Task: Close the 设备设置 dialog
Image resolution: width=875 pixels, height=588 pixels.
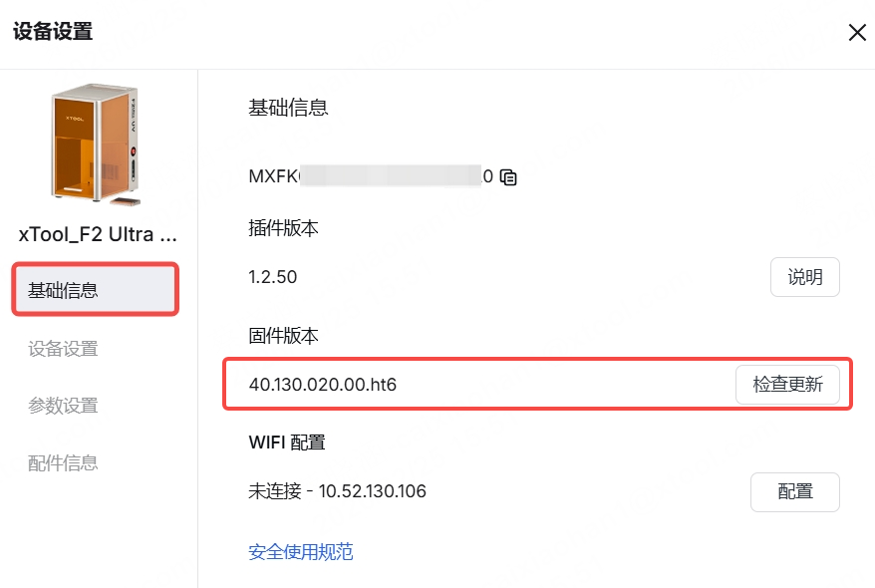Action: point(856,33)
